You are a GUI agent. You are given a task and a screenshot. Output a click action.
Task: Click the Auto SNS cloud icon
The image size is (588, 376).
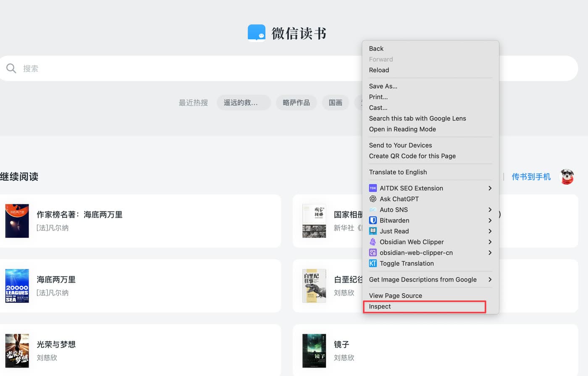[373, 210]
